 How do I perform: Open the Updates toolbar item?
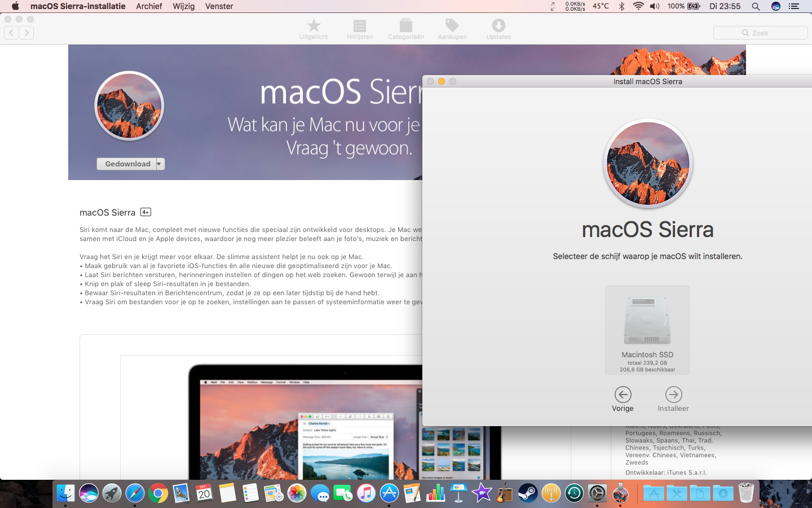click(498, 29)
